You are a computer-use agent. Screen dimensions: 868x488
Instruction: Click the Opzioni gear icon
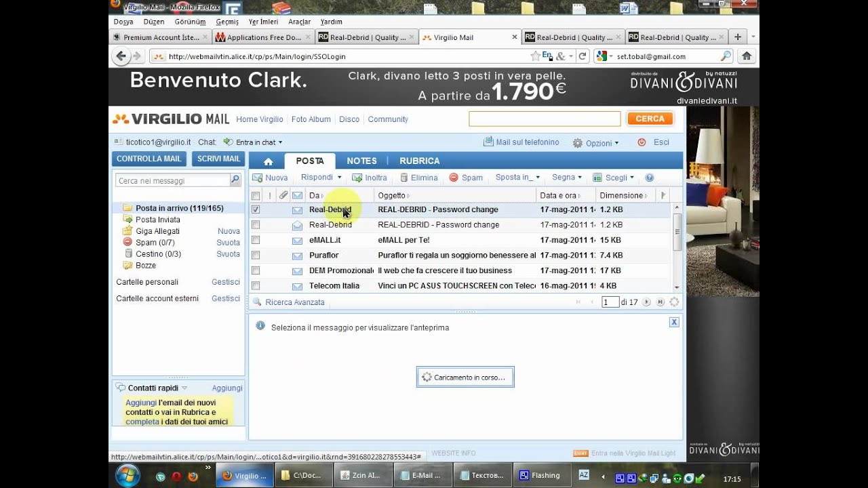(x=578, y=143)
